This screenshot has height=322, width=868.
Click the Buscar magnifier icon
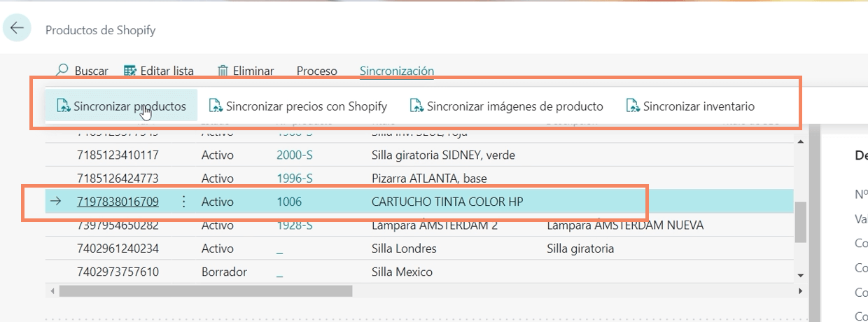point(62,71)
